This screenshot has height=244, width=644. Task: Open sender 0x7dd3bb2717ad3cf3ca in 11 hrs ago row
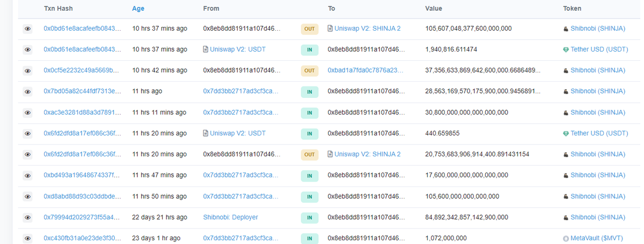241,91
